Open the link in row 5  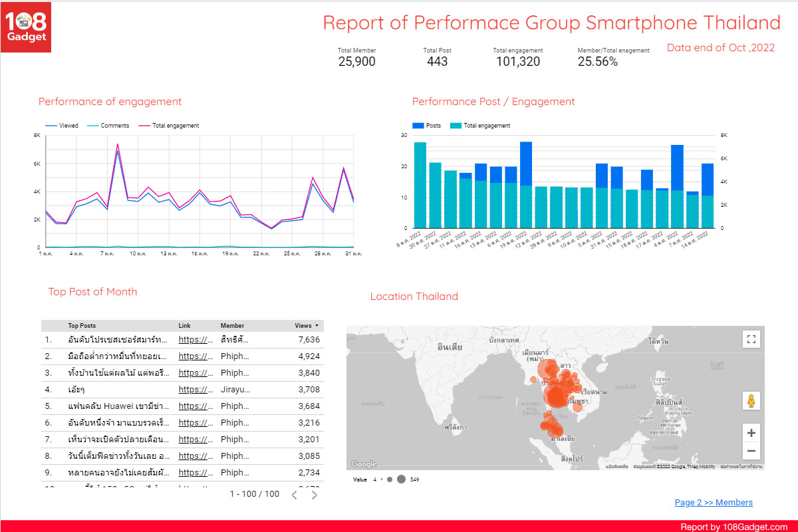tap(194, 406)
